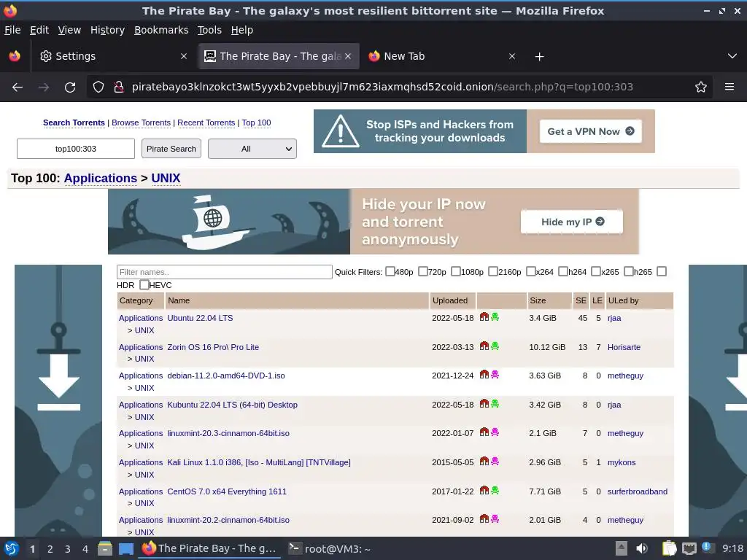The height and width of the screenshot is (560, 747).
Task: Click the magnet icon for linuxmint-20.2-cinnamon-64bit.iso
Action: click(484, 518)
